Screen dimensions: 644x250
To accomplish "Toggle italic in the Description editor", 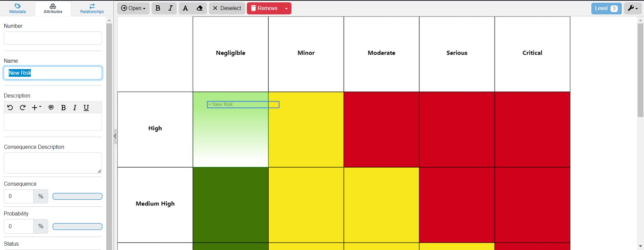I will (75, 108).
